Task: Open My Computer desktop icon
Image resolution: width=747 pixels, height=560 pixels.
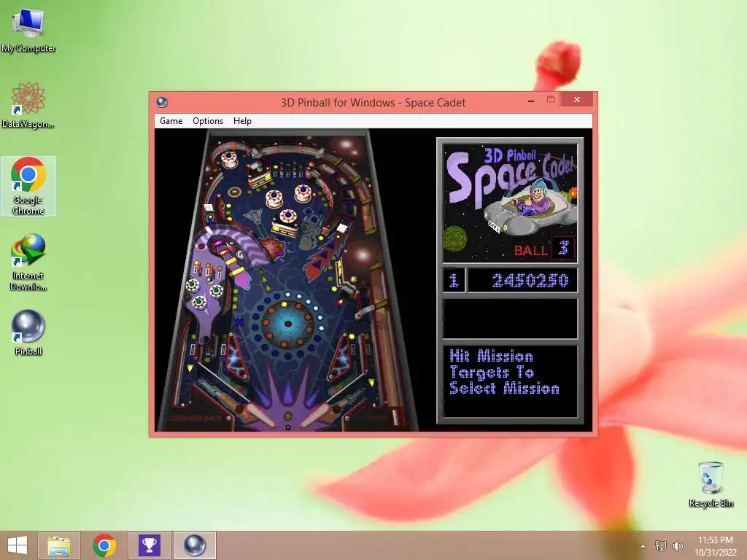Action: click(28, 30)
